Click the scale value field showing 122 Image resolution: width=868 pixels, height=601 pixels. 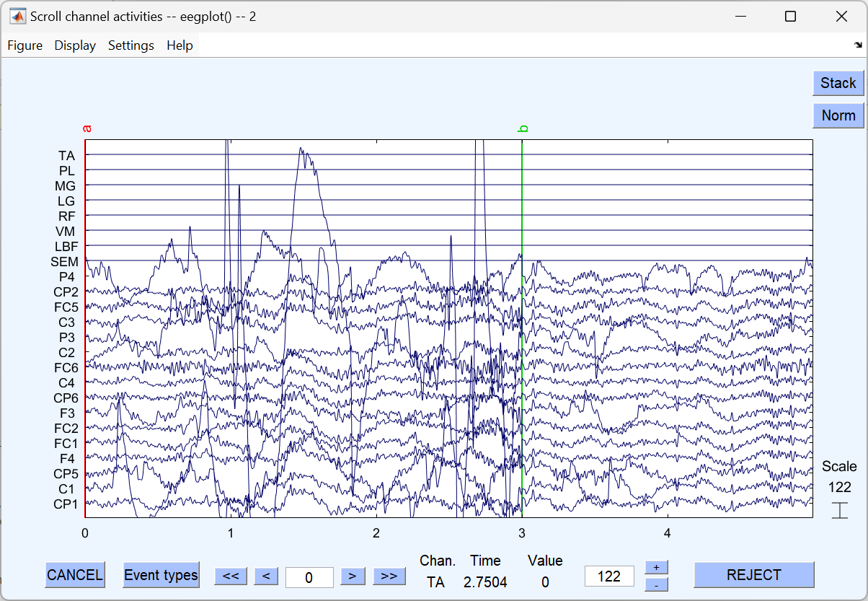click(609, 576)
